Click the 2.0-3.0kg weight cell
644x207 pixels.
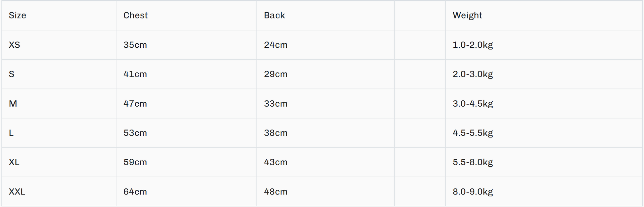(473, 74)
